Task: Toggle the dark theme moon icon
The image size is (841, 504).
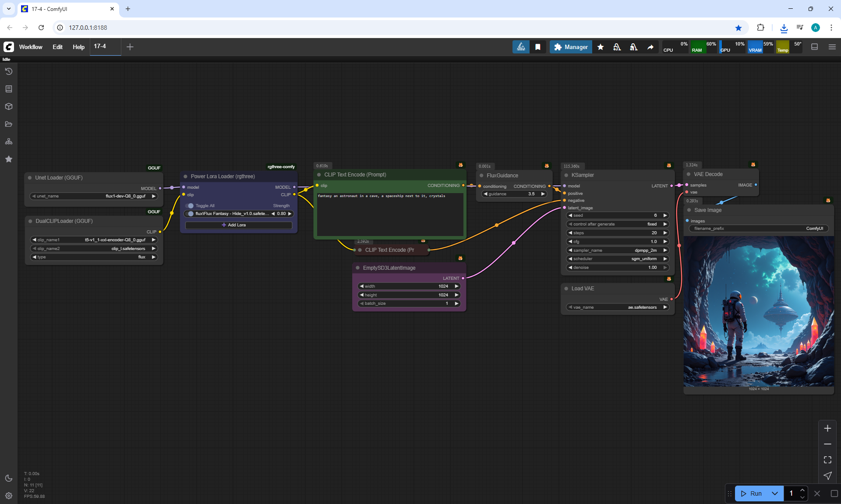Action: 9,478
